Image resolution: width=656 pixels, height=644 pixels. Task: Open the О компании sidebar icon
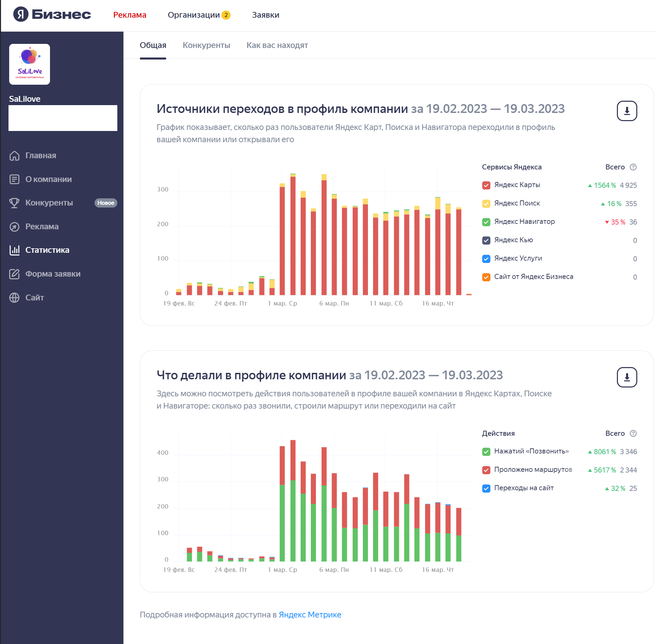[14, 179]
